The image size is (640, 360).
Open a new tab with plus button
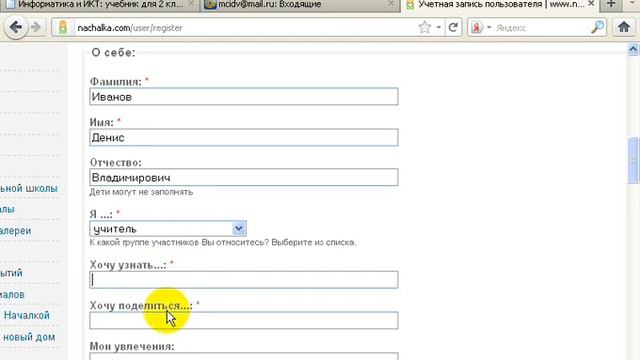coord(611,4)
